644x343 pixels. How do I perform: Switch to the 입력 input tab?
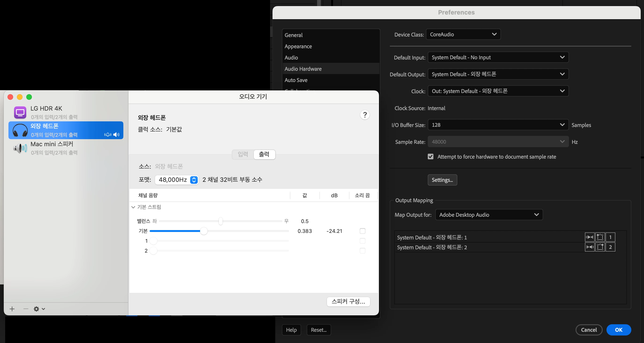pyautogui.click(x=243, y=154)
